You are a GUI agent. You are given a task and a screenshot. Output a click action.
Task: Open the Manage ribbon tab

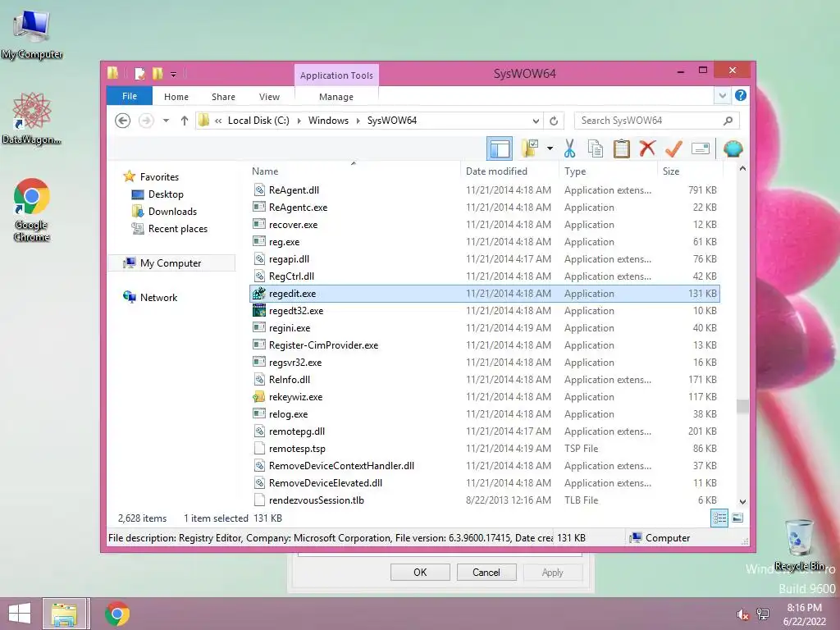[x=336, y=97]
